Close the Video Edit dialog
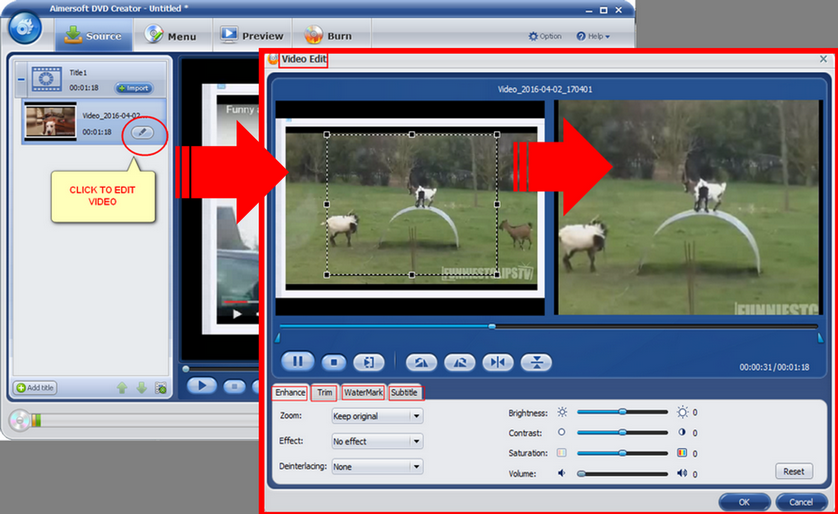This screenshot has height=514, width=838. tap(823, 59)
